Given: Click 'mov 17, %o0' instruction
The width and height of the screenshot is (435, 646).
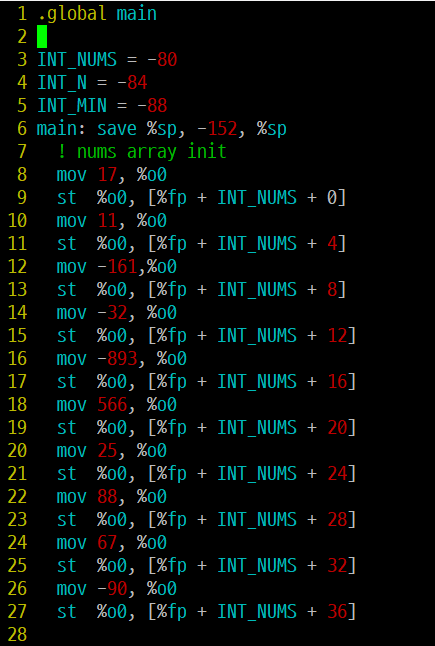Looking at the screenshot, I should pyautogui.click(x=112, y=175).
